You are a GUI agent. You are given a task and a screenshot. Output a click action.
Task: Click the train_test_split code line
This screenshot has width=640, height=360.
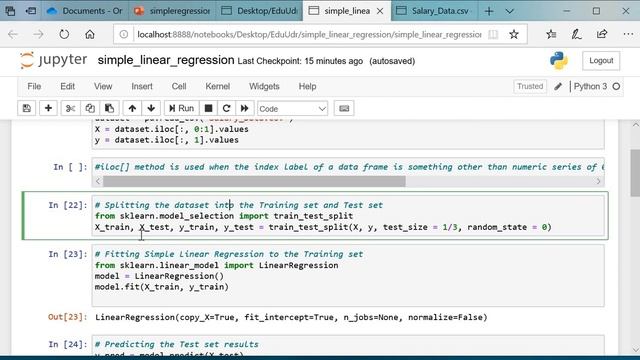point(323,227)
